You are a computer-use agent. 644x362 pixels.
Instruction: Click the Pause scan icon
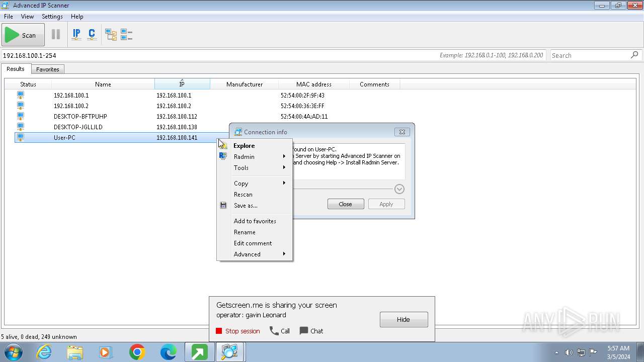point(56,35)
